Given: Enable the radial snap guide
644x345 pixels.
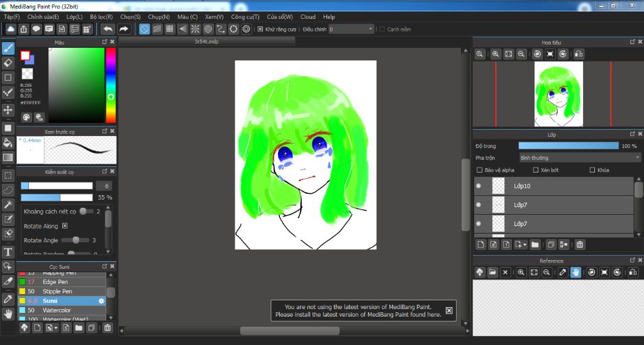Looking at the screenshot, I should (x=196, y=29).
